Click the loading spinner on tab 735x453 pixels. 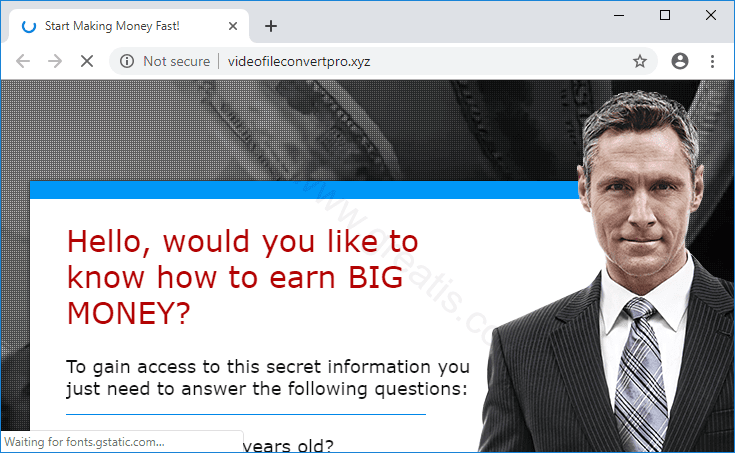coord(29,26)
